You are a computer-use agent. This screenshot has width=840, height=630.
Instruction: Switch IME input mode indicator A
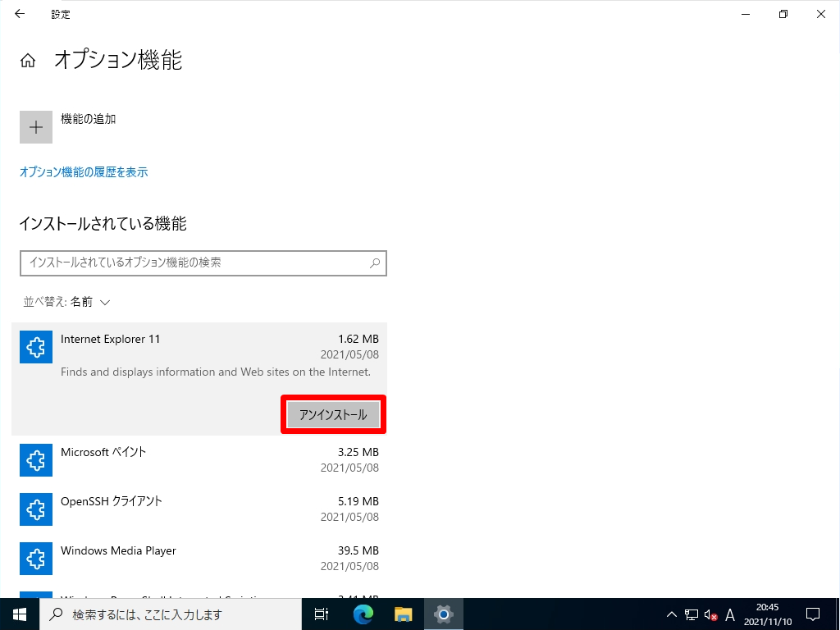(729, 614)
